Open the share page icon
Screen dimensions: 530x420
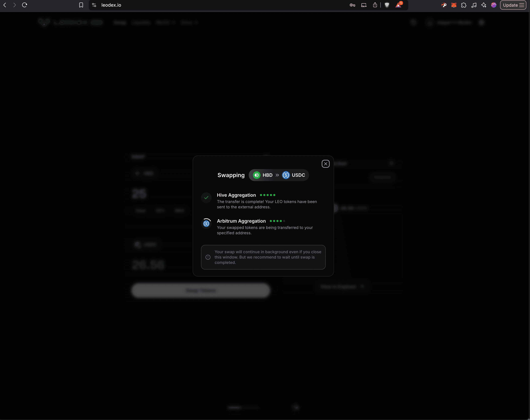[x=375, y=5]
